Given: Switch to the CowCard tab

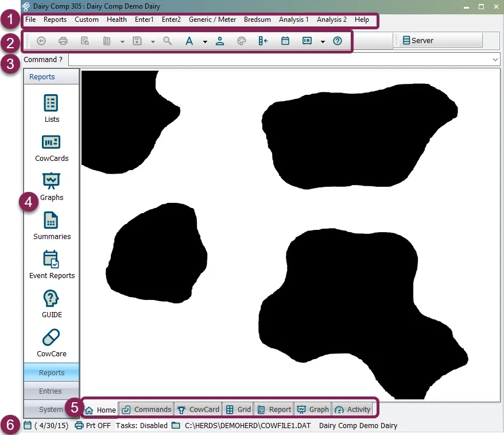Looking at the screenshot, I should point(198,410).
